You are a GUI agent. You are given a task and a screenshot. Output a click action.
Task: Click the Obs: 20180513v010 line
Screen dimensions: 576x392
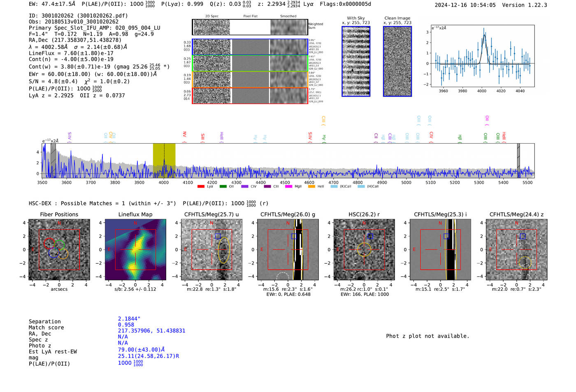coord(74,22)
